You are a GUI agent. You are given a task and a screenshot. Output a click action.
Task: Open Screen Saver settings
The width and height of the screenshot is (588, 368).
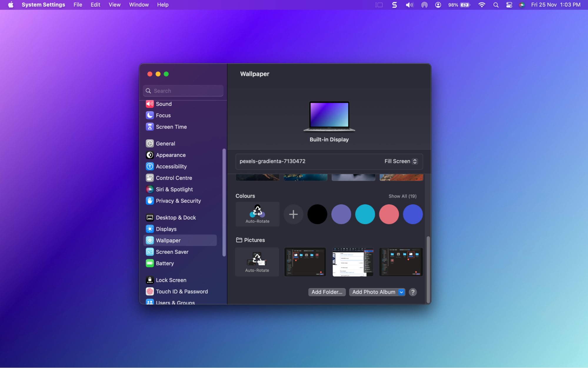(172, 252)
